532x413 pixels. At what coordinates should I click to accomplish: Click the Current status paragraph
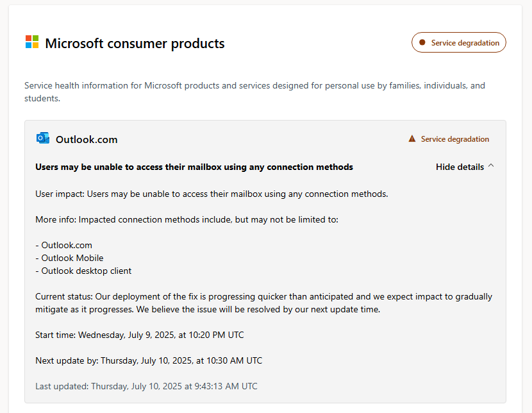point(263,303)
